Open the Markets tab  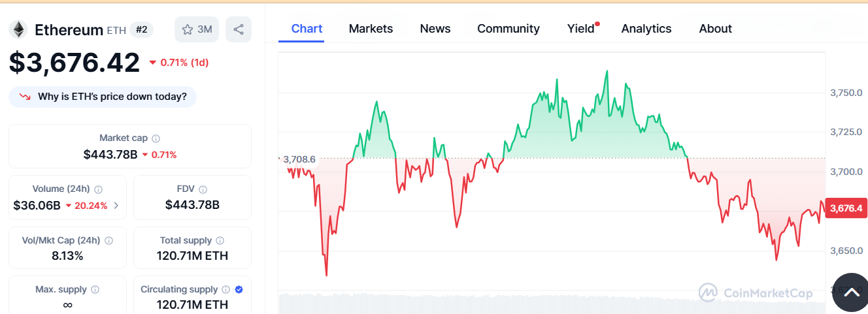click(x=371, y=29)
